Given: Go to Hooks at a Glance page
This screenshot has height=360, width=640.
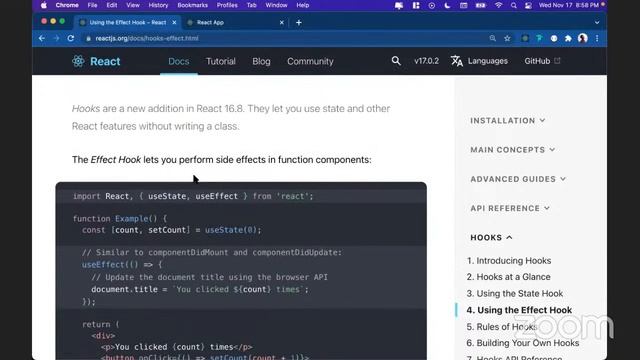Looking at the screenshot, I should 509,277.
